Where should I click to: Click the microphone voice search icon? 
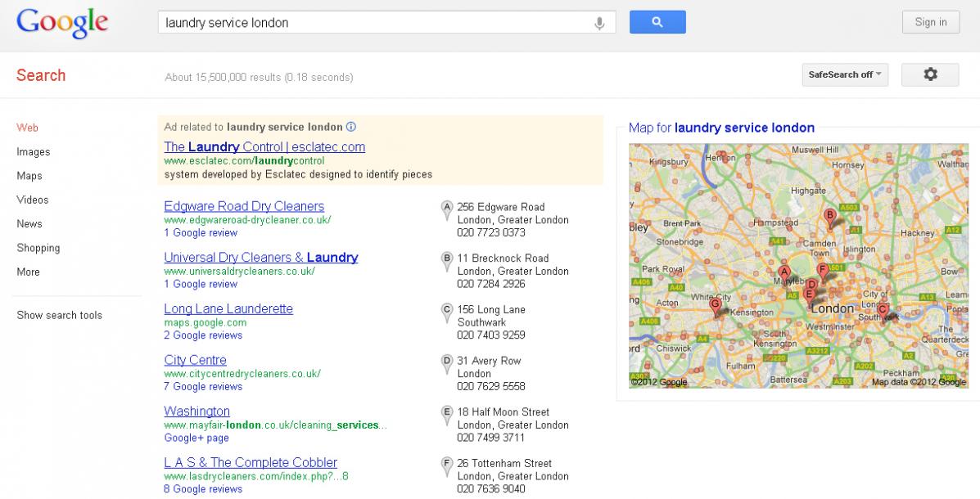click(599, 23)
